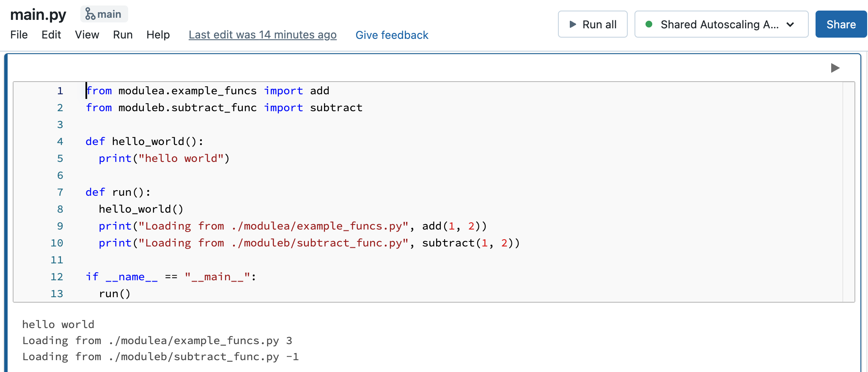The height and width of the screenshot is (372, 868).
Task: Click the print("hello world") statement
Action: [164, 158]
